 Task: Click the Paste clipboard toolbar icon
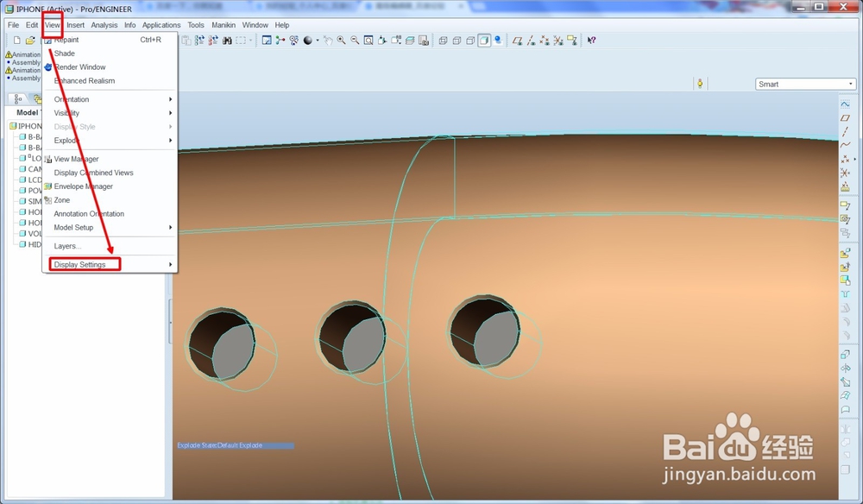click(x=186, y=41)
